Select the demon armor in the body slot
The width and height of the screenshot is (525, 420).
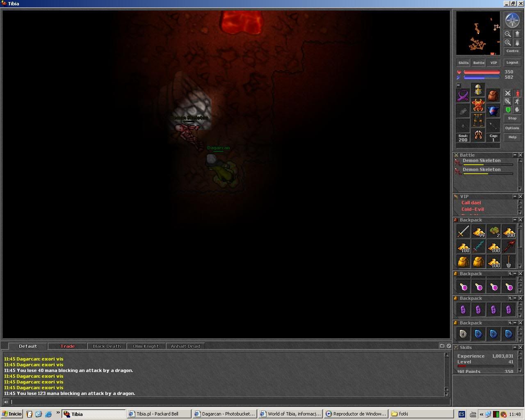(478, 105)
